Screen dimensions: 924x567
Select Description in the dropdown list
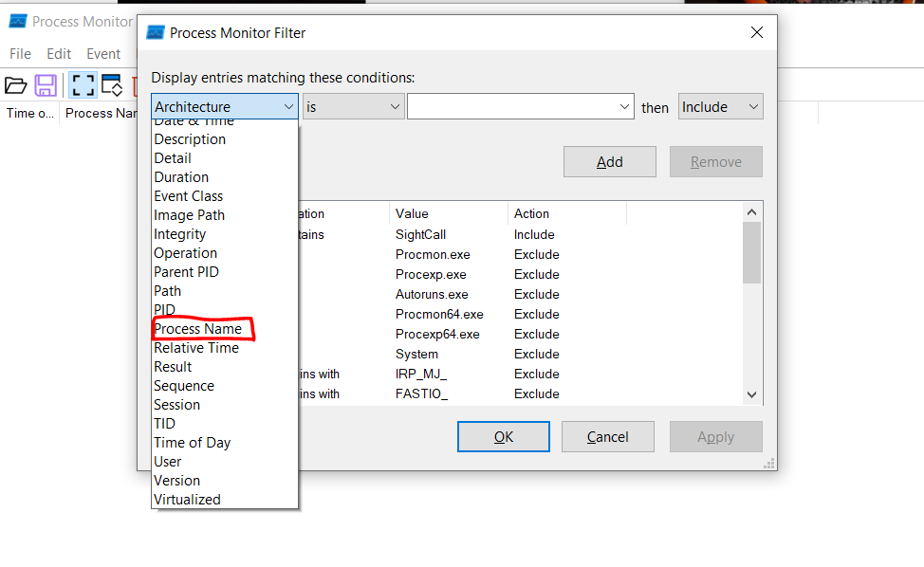pyautogui.click(x=225, y=139)
